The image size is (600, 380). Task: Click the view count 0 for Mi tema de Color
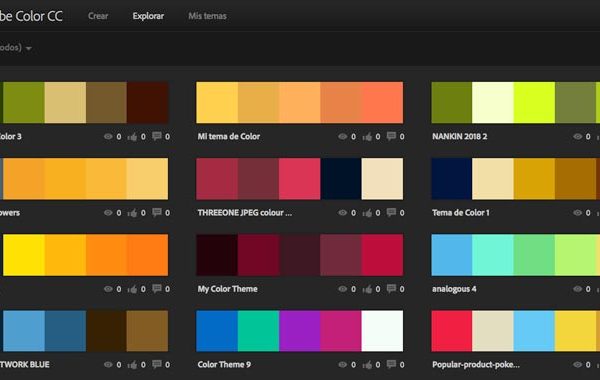click(x=353, y=137)
